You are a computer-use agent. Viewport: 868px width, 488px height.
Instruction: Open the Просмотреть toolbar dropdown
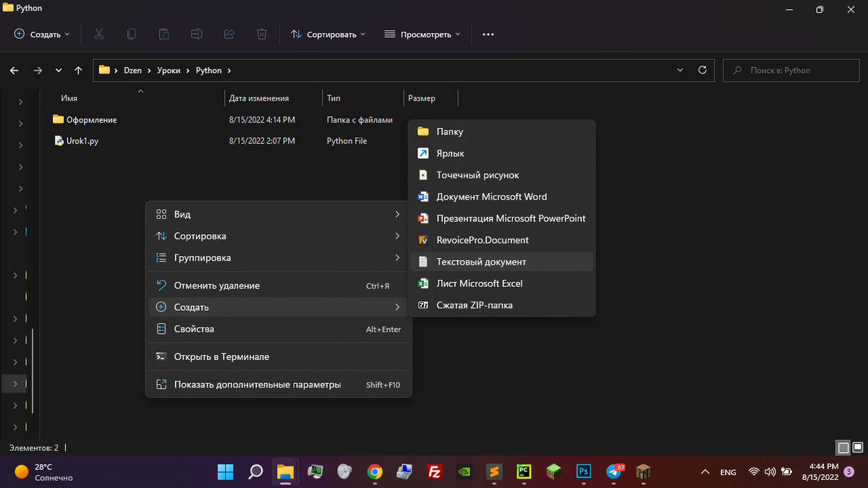tap(422, 34)
